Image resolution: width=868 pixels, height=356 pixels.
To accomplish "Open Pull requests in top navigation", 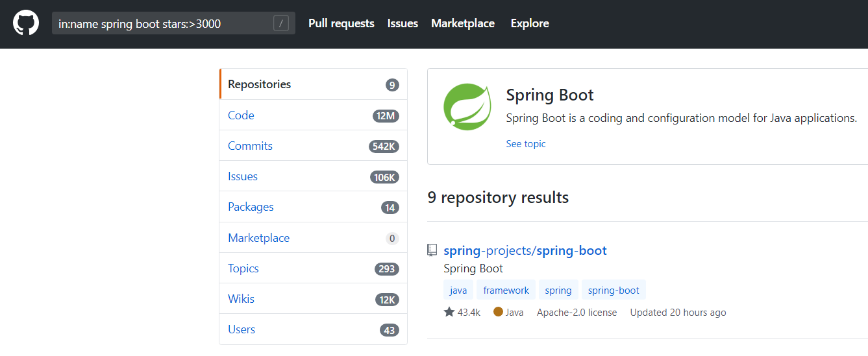I will pyautogui.click(x=341, y=23).
